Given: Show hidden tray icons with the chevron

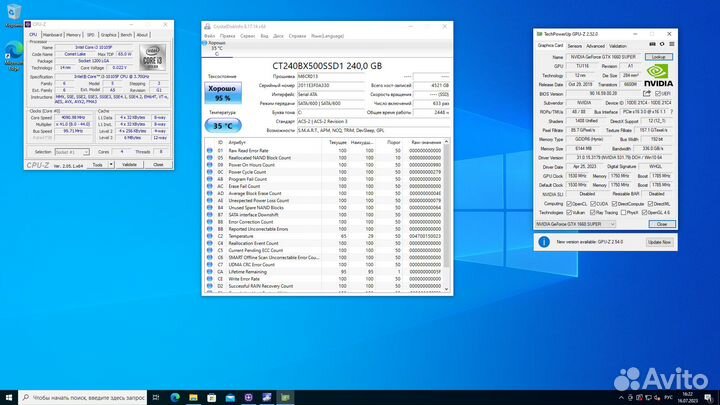Looking at the screenshot, I should 621,398.
